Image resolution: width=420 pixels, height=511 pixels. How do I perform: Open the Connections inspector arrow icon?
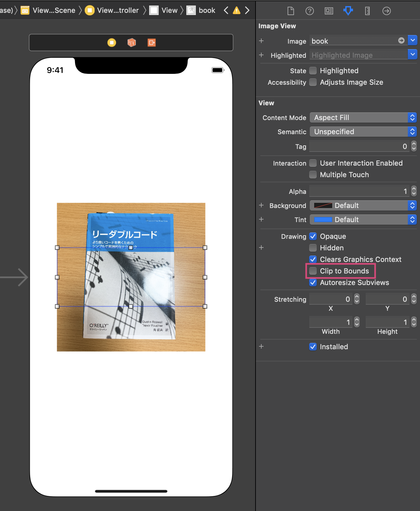point(387,11)
